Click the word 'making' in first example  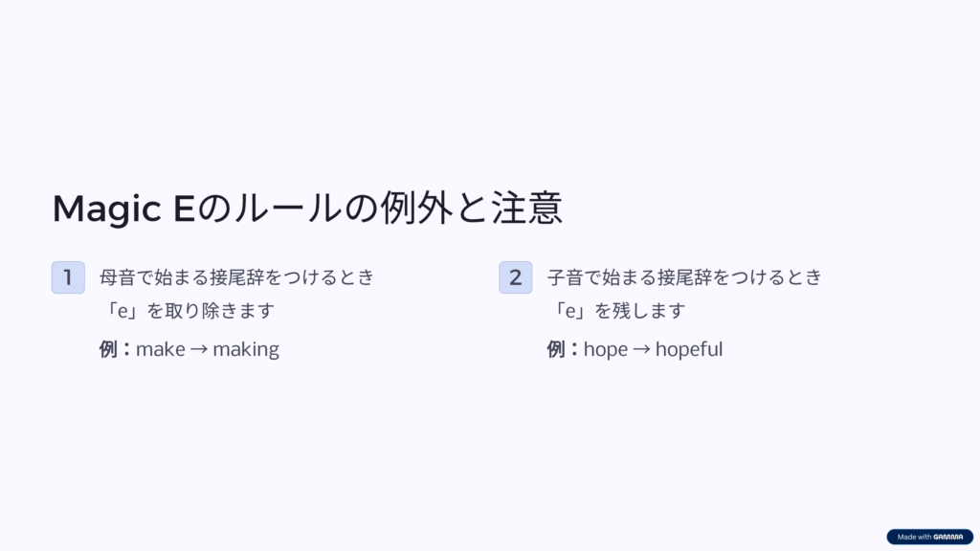click(x=246, y=350)
